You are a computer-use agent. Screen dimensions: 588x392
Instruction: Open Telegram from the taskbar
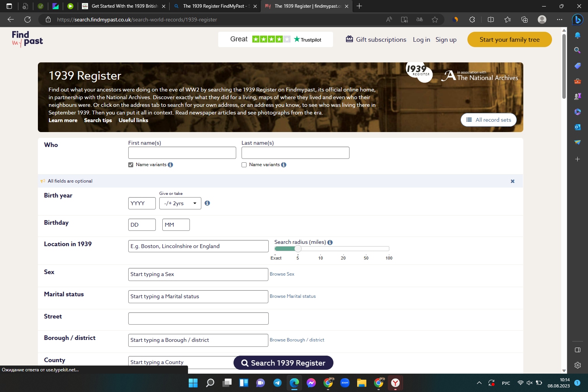(x=278, y=383)
